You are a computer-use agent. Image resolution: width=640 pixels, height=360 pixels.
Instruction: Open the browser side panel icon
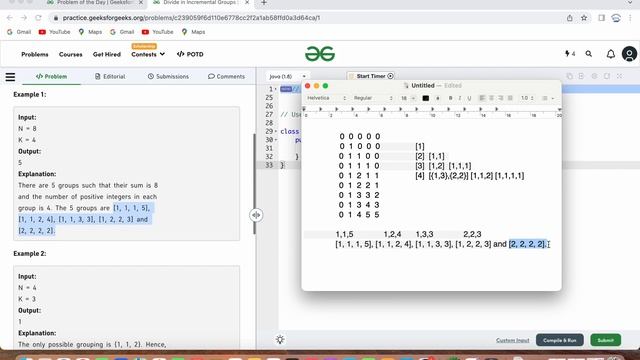coord(601,18)
